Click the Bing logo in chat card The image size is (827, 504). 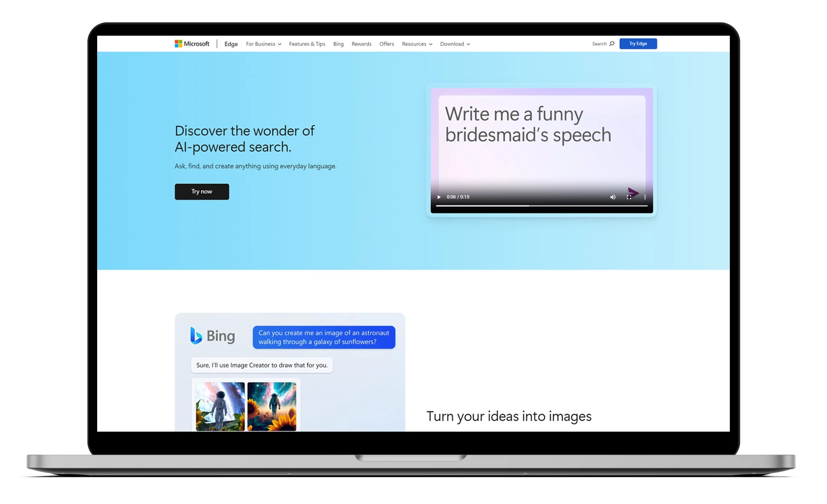213,336
